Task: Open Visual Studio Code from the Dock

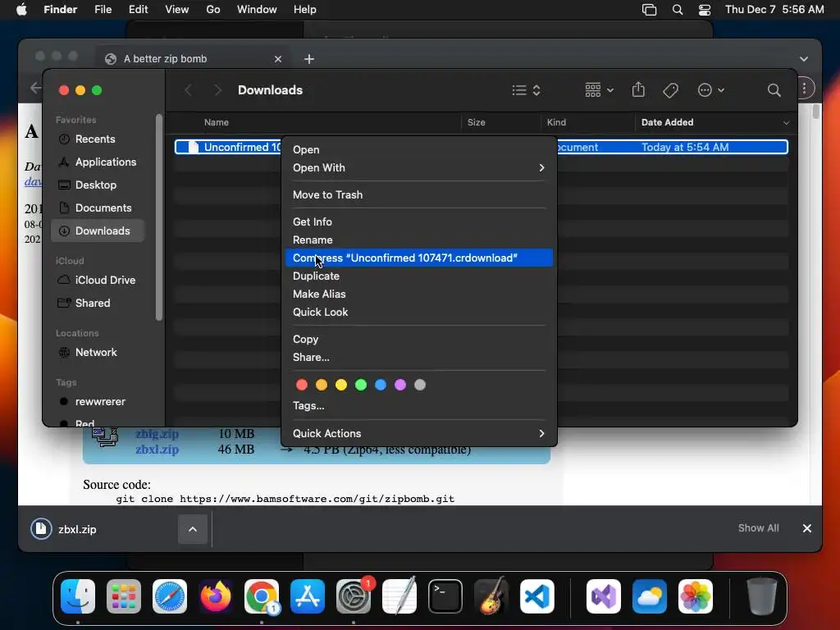Action: click(536, 596)
